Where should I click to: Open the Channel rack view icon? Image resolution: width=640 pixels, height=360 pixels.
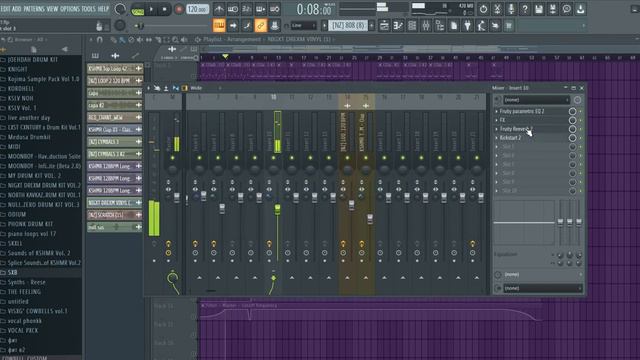(412, 26)
